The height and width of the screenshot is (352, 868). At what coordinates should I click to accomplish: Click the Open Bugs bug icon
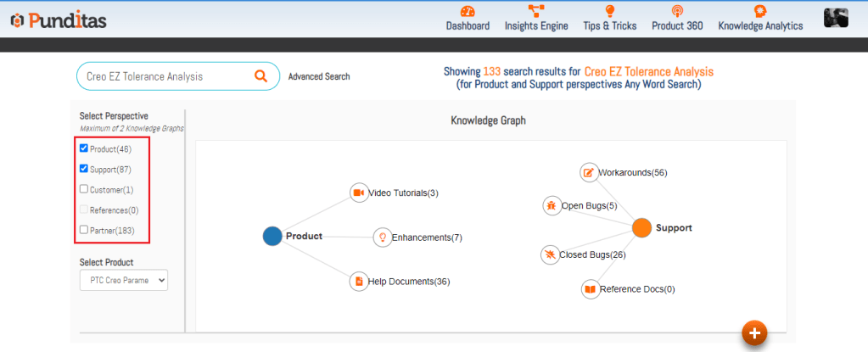coord(552,205)
